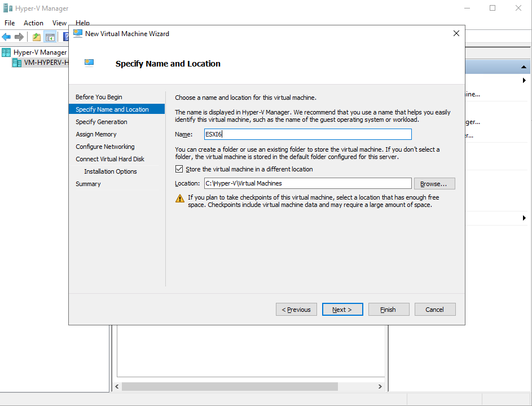Click the wizard icon in dialog title bar

coord(78,34)
